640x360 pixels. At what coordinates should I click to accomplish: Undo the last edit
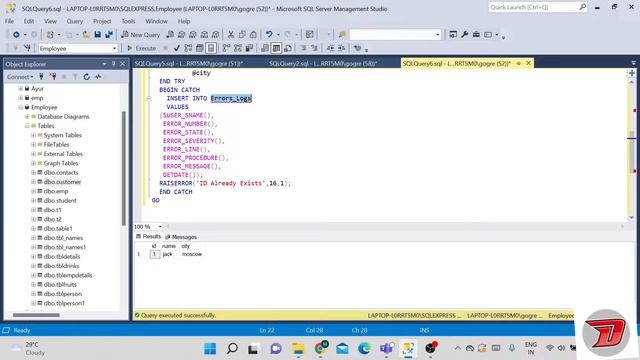click(x=269, y=35)
